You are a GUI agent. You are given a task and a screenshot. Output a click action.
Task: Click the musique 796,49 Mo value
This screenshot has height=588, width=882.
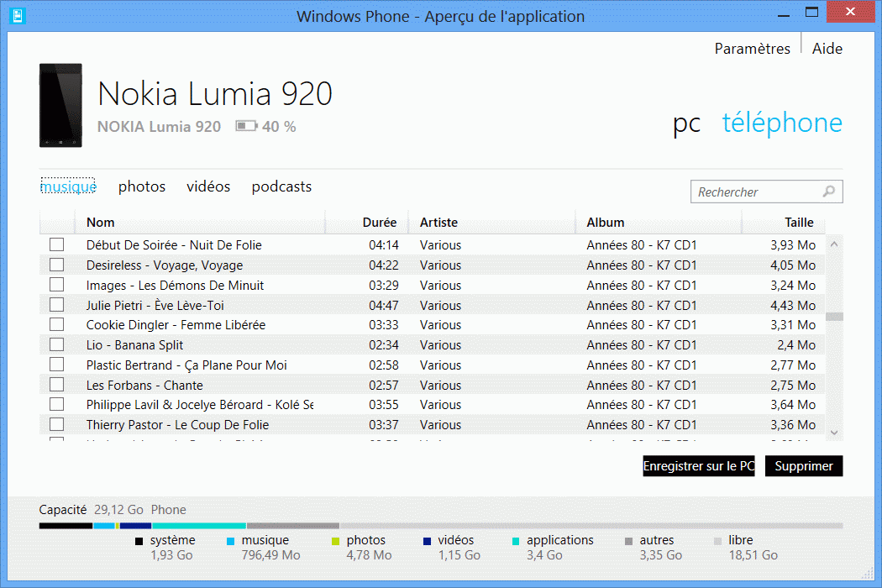[x=270, y=555]
